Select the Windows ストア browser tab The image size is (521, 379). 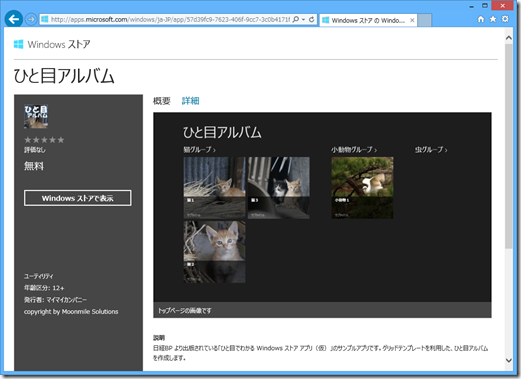[x=368, y=20]
